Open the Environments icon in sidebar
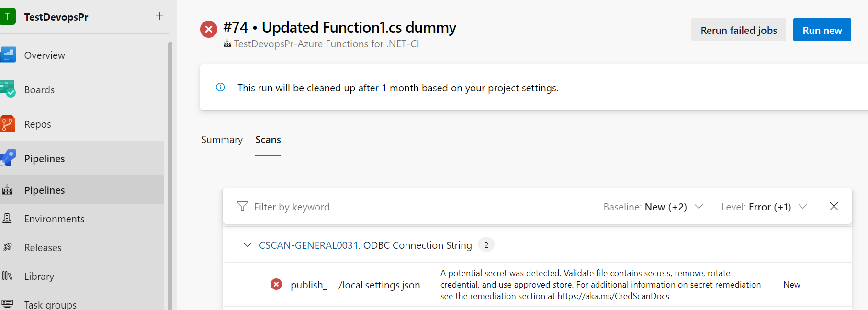 pyautogui.click(x=8, y=219)
